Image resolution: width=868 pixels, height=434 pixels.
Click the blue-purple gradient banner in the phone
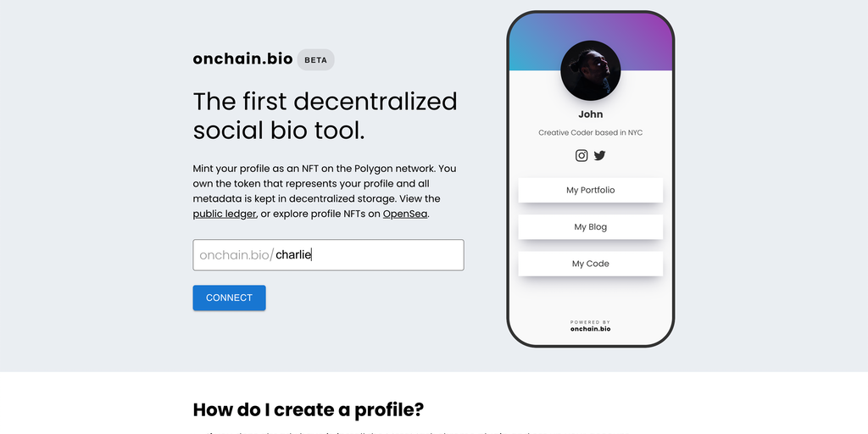tap(534, 42)
